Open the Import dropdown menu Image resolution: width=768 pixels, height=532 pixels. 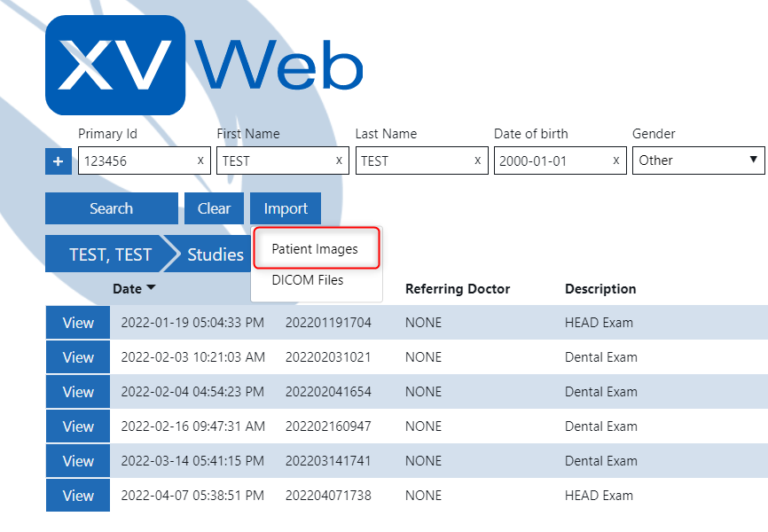click(285, 207)
